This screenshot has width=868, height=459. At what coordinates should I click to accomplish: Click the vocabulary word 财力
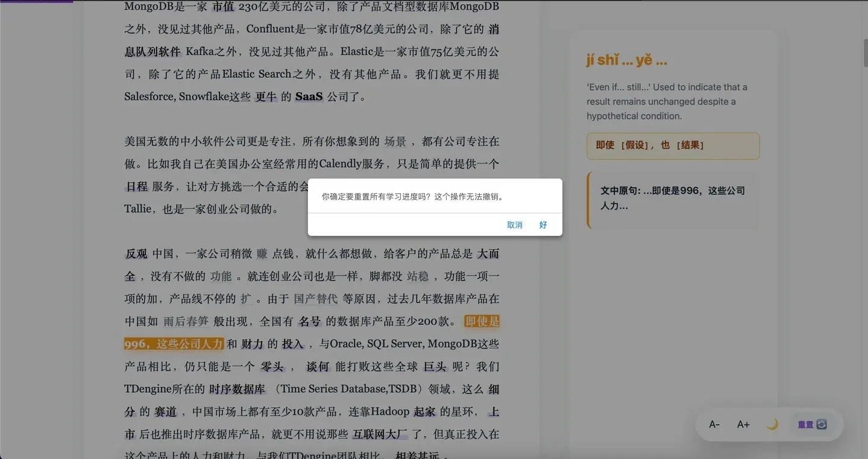pos(253,344)
